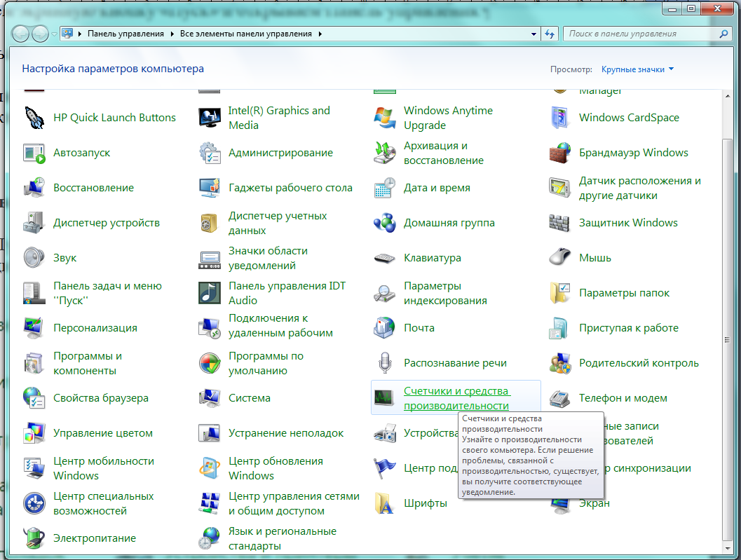Viewport: 741px width, 560px height.
Task: Open the Дата и время icon
Action: pyautogui.click(x=384, y=188)
